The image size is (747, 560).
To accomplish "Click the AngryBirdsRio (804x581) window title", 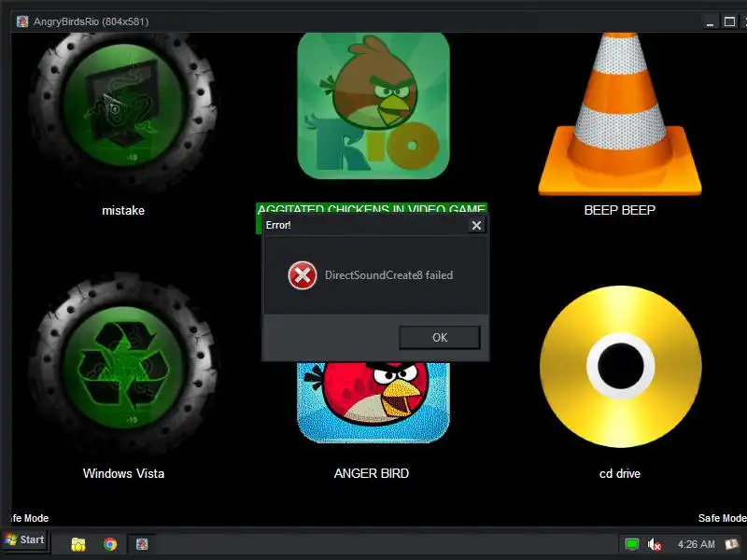I will [91, 21].
